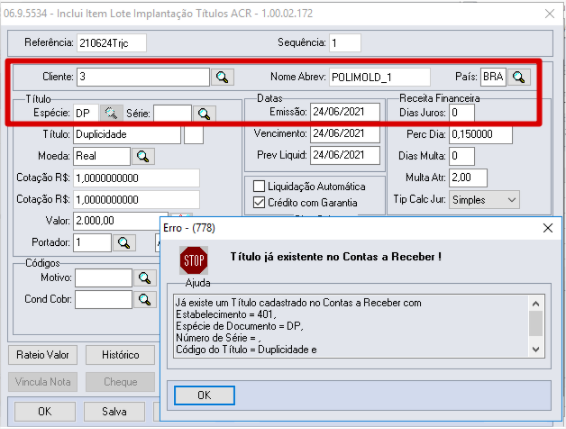The image size is (566, 429).
Task: Click the down arrow in the Ajuda text box
Action: pyautogui.click(x=536, y=349)
